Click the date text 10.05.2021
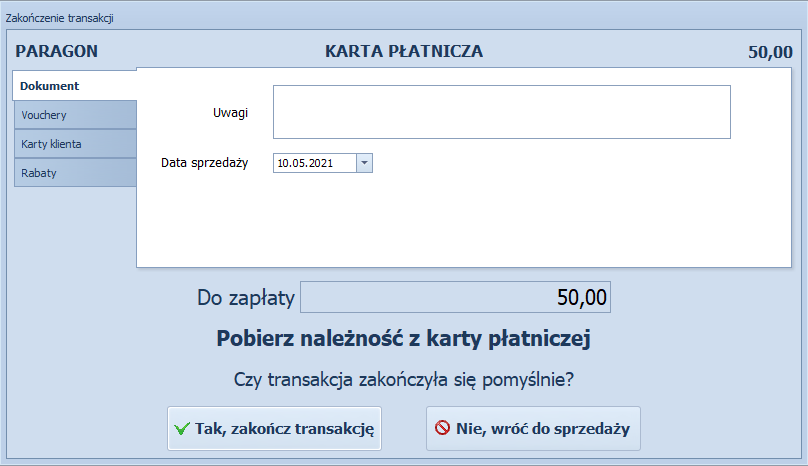The width and height of the screenshot is (808, 466). pos(306,162)
